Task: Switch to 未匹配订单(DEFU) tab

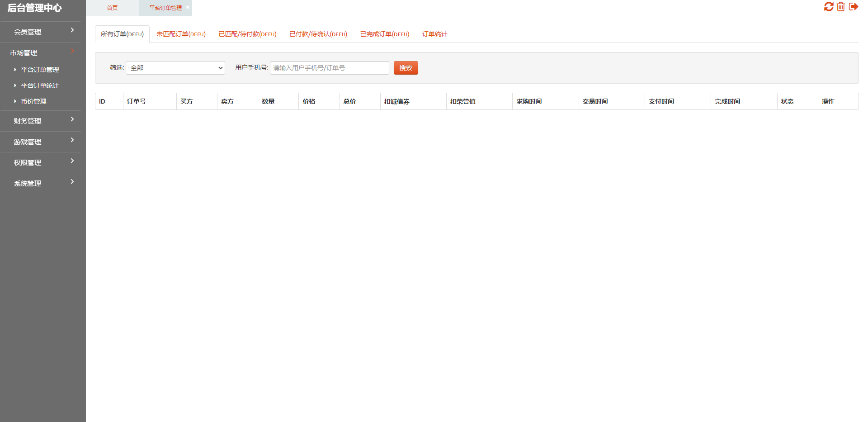Action: [181, 34]
